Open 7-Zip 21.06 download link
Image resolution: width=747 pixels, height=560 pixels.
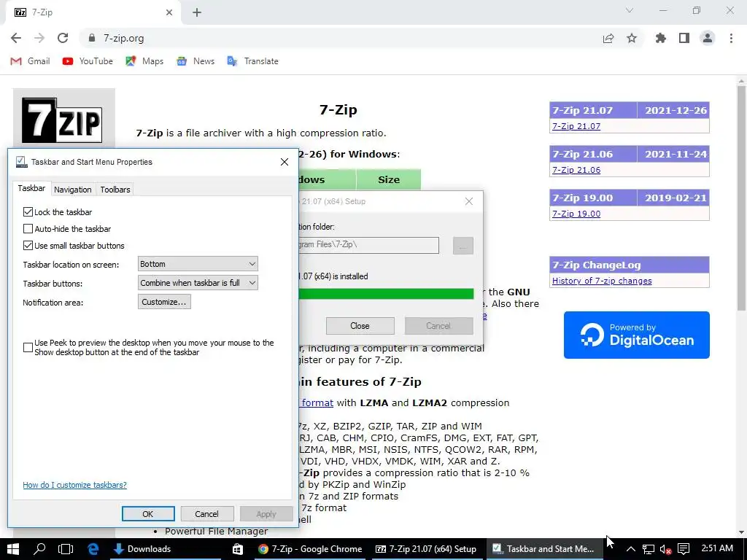[x=576, y=170]
